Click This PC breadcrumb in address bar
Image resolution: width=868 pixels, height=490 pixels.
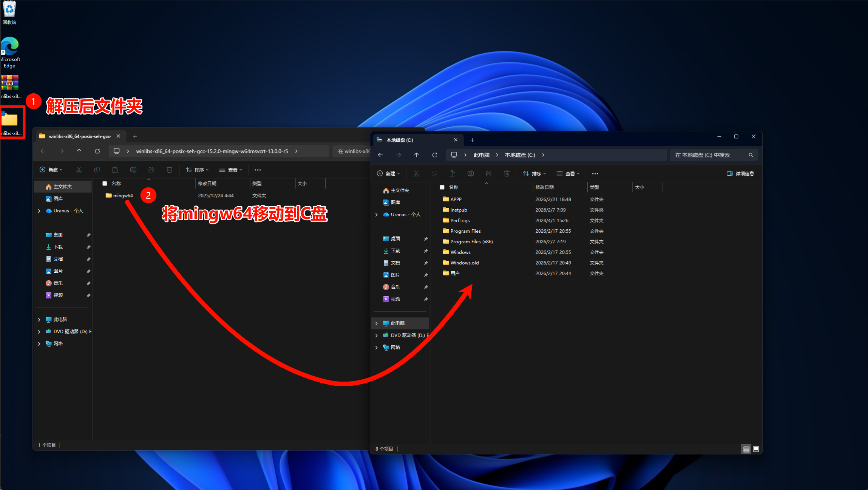pos(481,155)
